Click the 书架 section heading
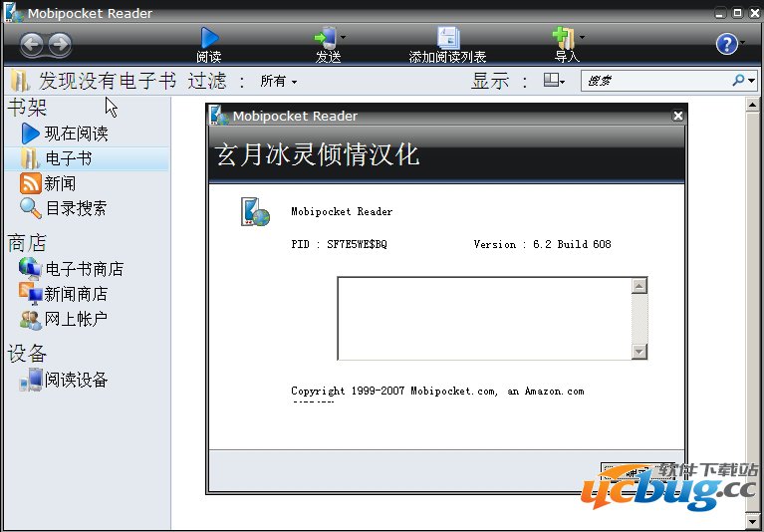 tap(27, 108)
